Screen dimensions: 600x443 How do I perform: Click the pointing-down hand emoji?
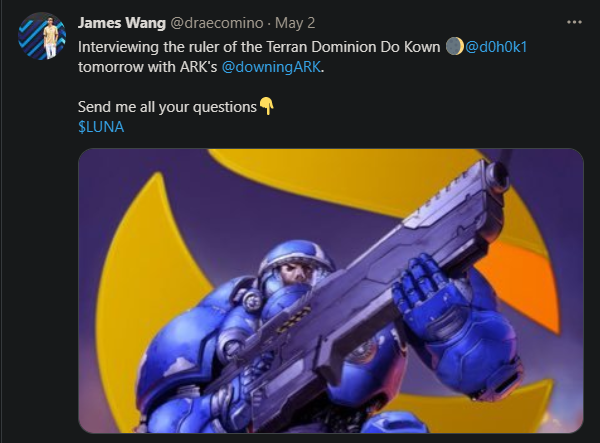(x=267, y=106)
